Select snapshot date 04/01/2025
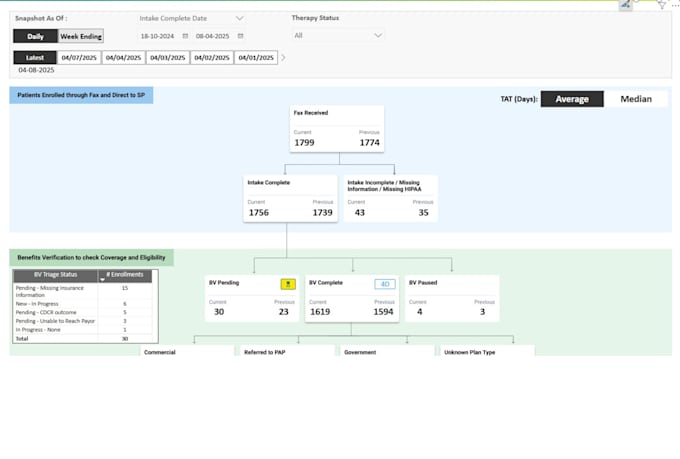680x459 pixels. 256,58
